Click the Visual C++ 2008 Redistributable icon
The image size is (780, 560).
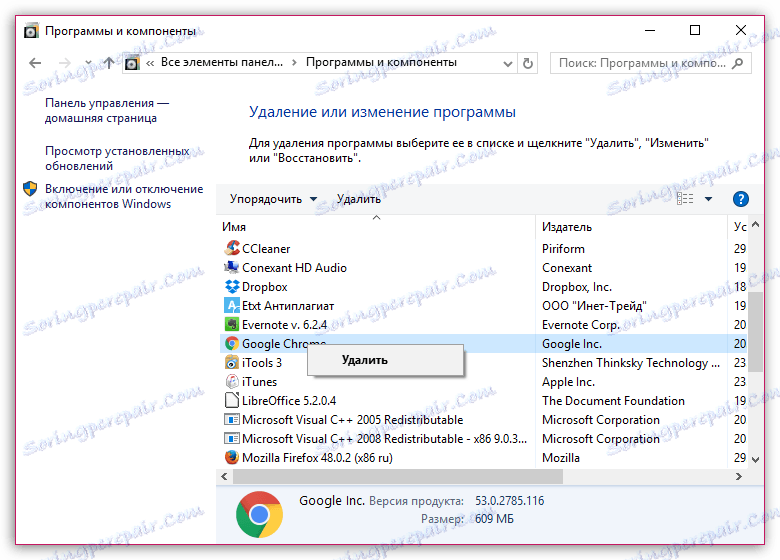(232, 439)
